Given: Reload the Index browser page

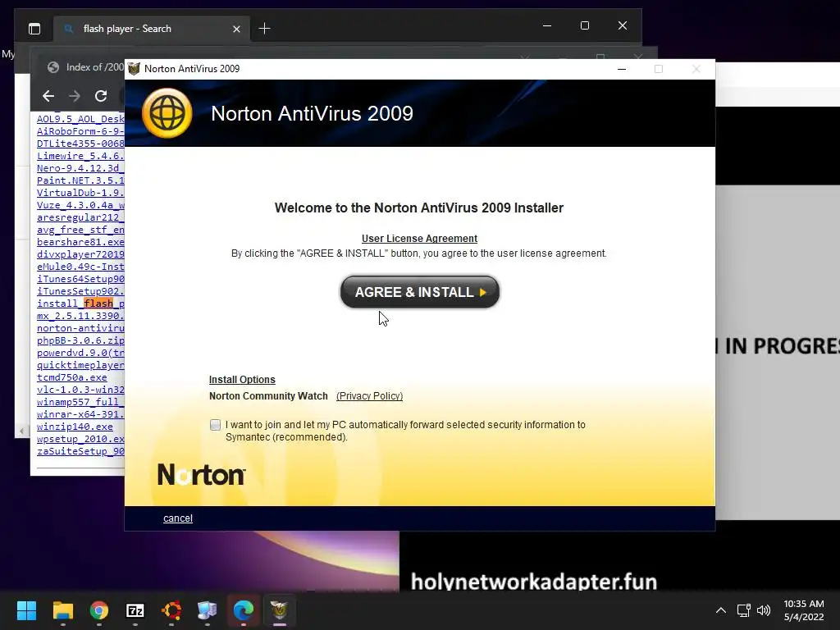Looking at the screenshot, I should point(101,96).
